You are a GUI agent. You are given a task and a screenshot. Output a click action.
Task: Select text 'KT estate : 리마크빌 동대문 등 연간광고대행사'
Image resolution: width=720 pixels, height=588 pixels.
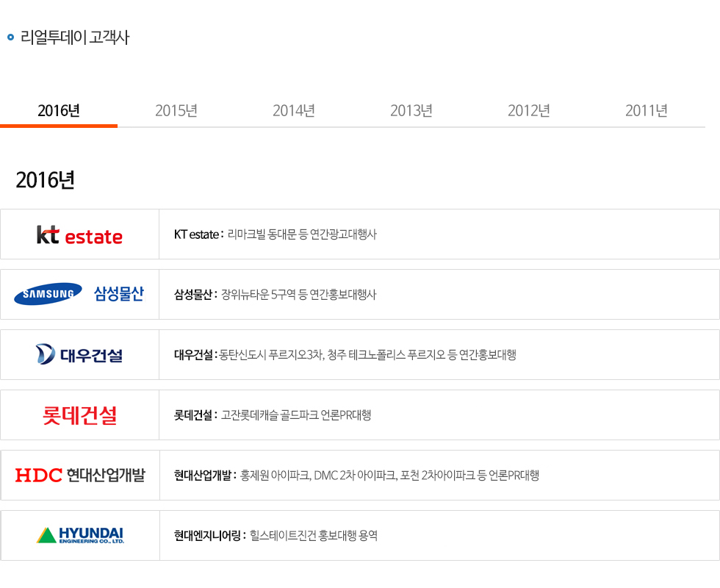click(x=275, y=234)
